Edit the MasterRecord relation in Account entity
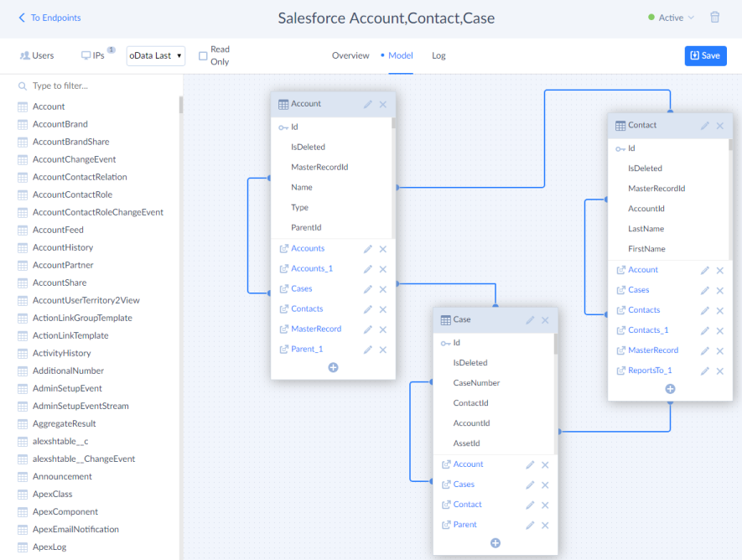 368,329
